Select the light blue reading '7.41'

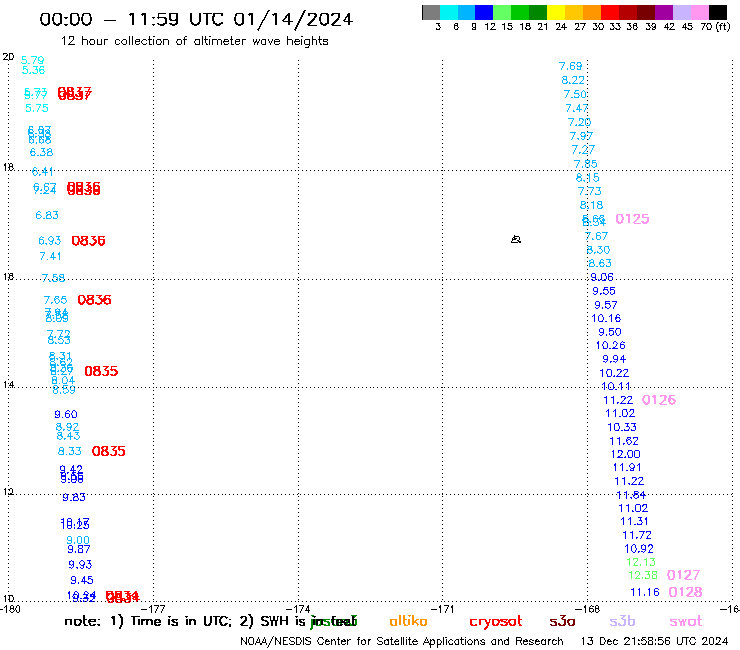click(50, 256)
